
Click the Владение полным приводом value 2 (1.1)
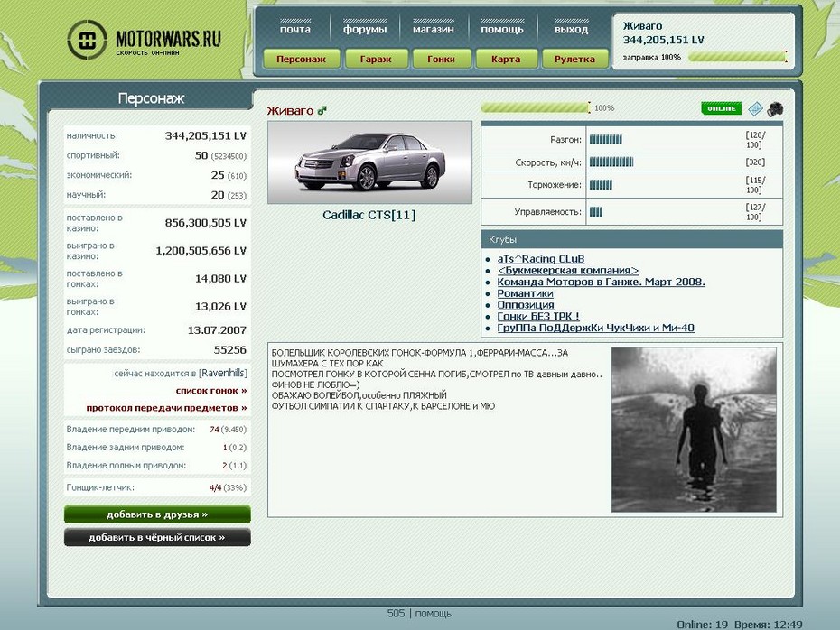(x=234, y=466)
